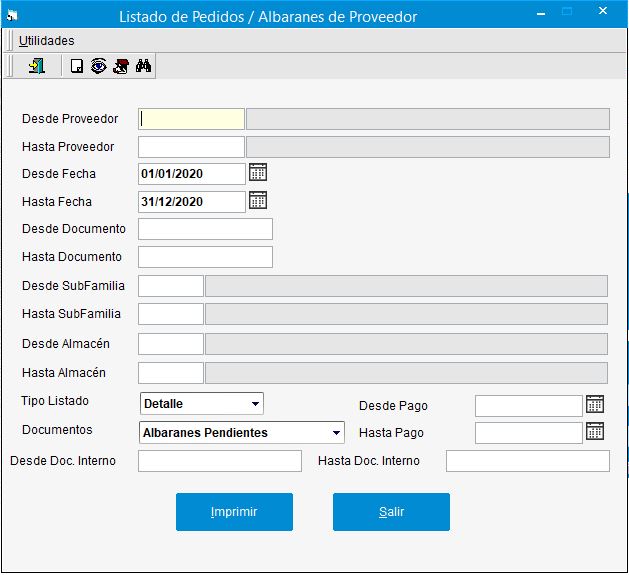Focus the Hasta Doc. Interno field
The width and height of the screenshot is (629, 575).
tap(528, 461)
